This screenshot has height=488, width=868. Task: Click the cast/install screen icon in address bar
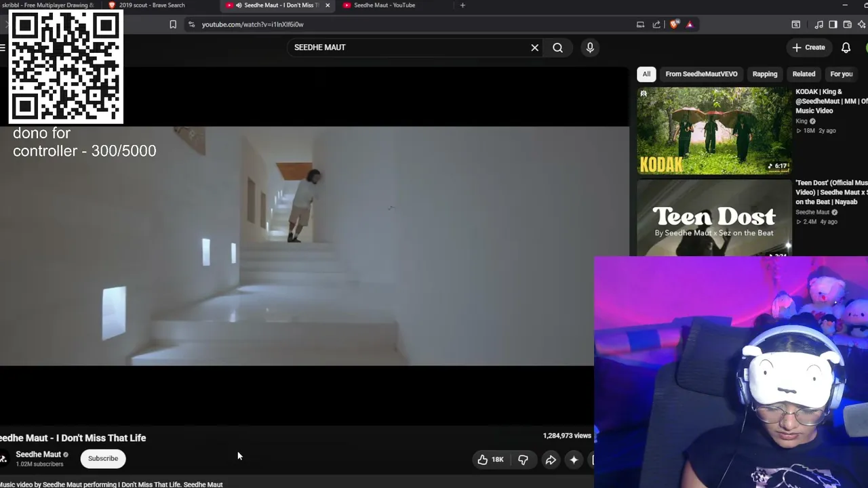(640, 24)
